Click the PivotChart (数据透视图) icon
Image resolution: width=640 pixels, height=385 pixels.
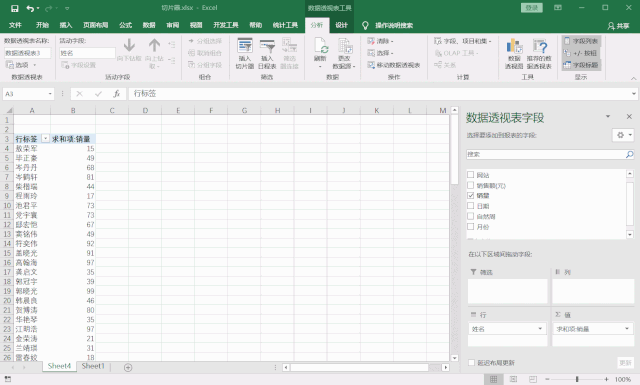coord(514,53)
